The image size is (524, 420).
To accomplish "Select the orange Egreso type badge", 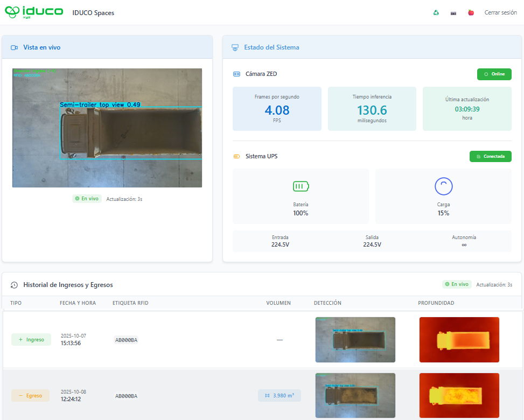I will point(30,396).
